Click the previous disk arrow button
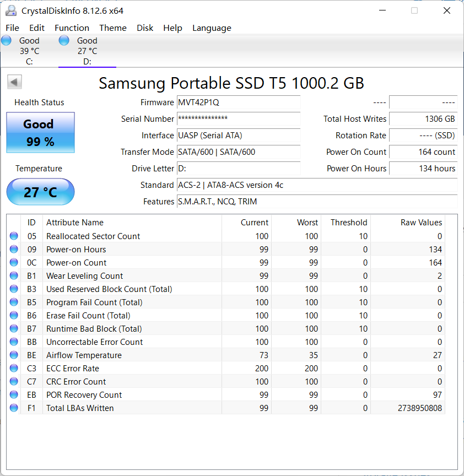The height and width of the screenshot is (476, 464). click(x=14, y=82)
